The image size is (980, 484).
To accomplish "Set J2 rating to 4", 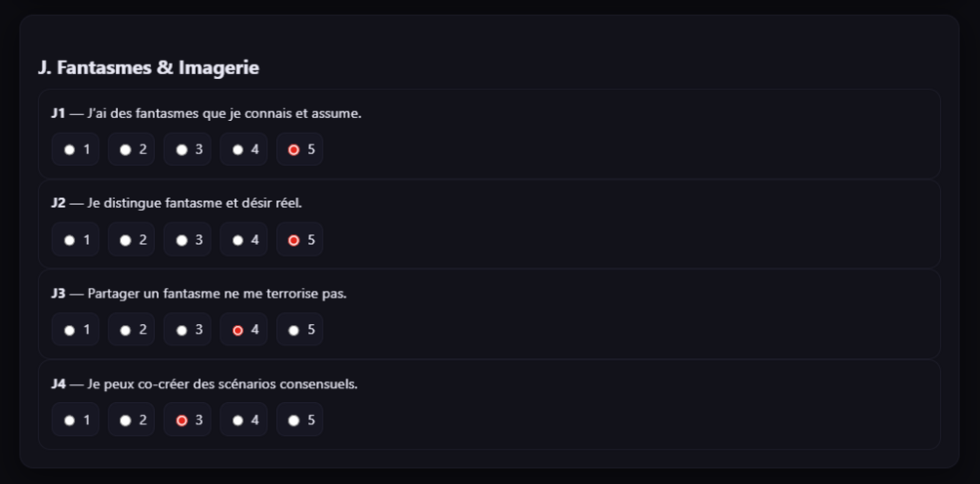I will tap(238, 240).
